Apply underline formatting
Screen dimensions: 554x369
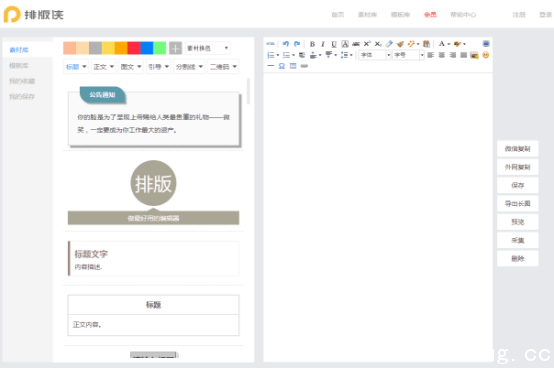click(334, 44)
